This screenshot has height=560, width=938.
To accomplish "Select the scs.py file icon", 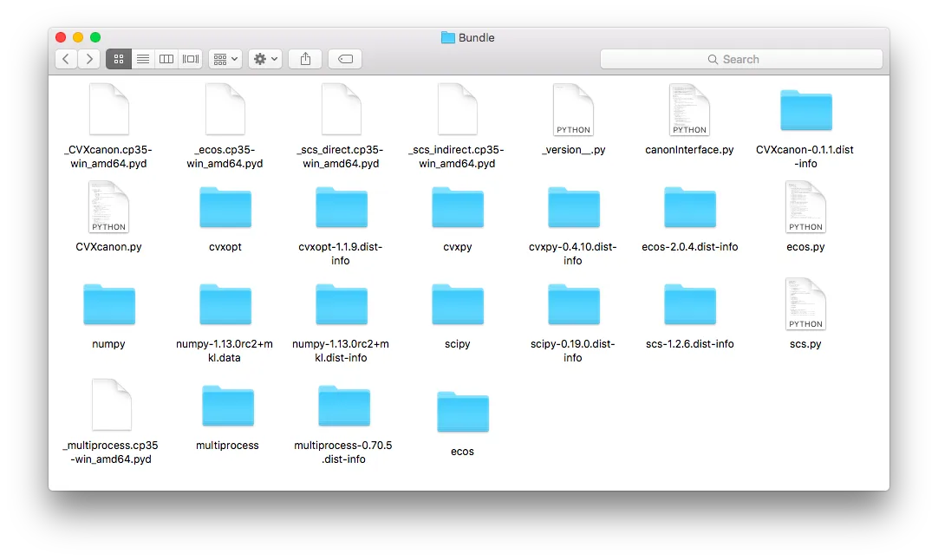I will pyautogui.click(x=805, y=304).
